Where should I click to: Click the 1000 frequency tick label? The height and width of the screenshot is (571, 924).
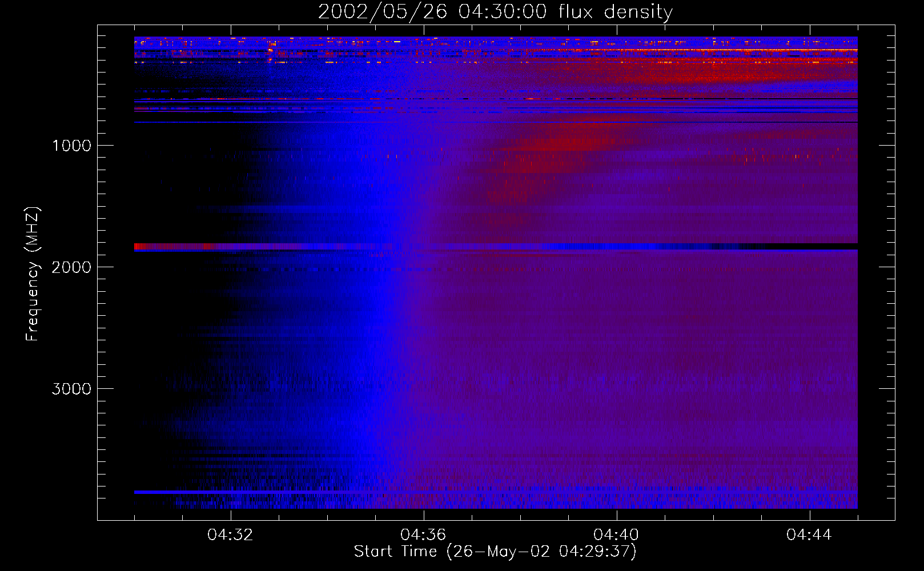[71, 146]
